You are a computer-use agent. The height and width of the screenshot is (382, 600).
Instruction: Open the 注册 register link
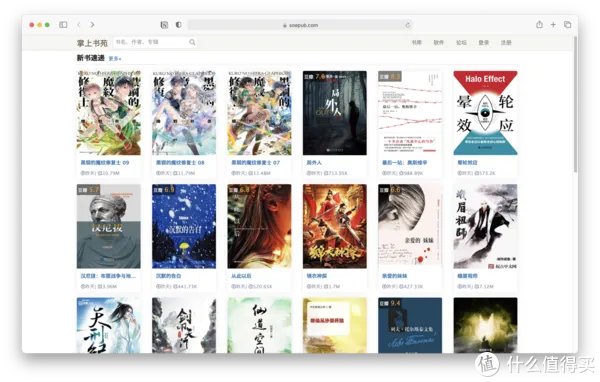(506, 42)
